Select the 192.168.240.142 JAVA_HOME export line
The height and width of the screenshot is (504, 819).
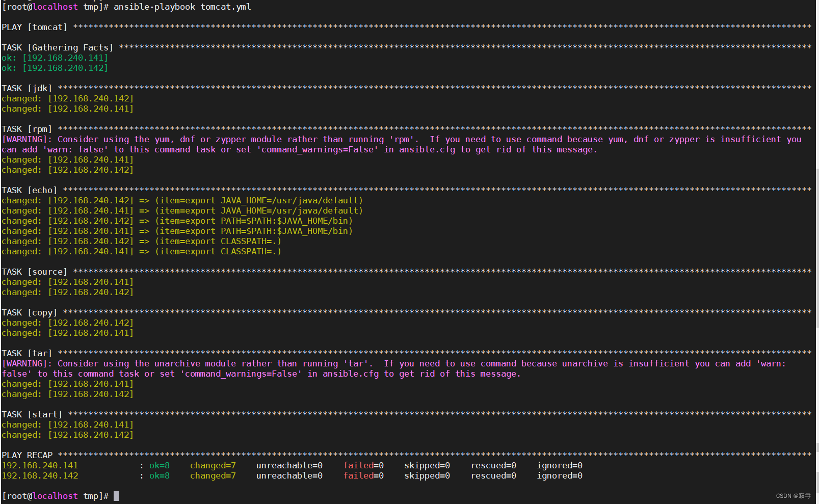[182, 201]
